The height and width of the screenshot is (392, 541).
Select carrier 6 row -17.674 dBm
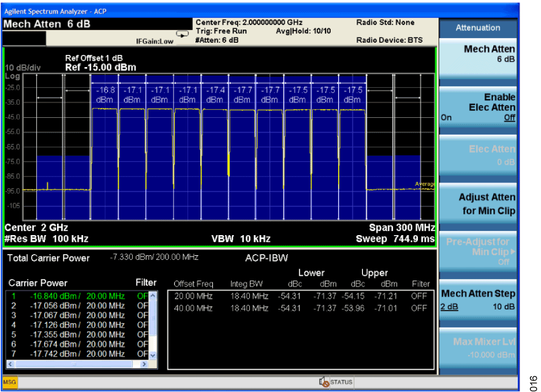(x=78, y=344)
